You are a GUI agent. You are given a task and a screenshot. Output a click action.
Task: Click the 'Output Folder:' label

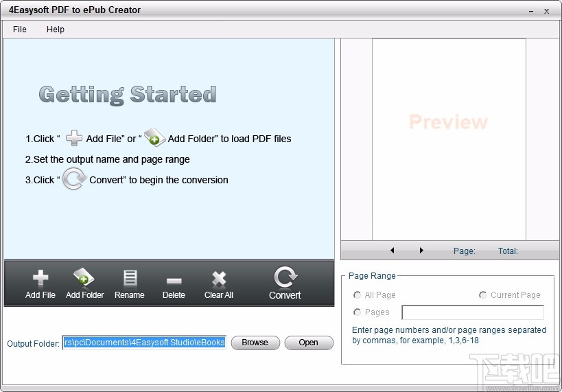pos(34,343)
